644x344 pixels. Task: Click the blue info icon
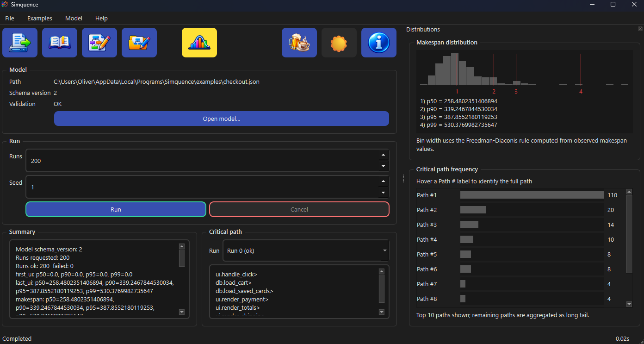click(x=379, y=43)
